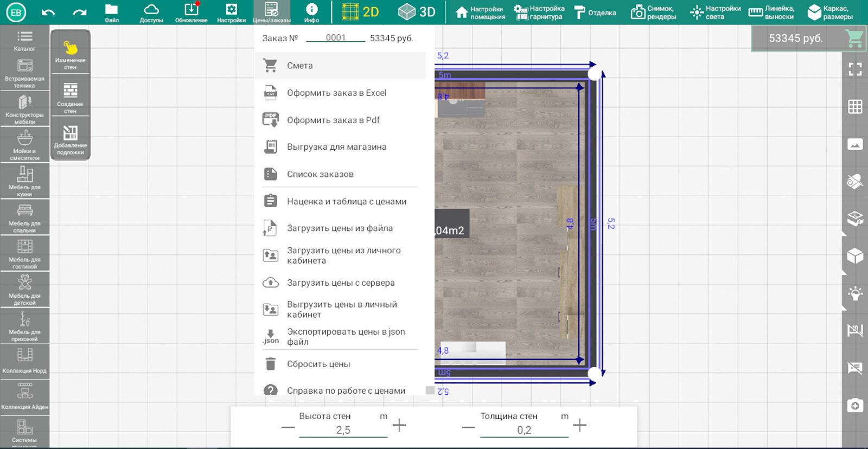Screen dimensions: 868x449
Task: Choose Оформить заказ в Pdf
Action: (x=333, y=120)
